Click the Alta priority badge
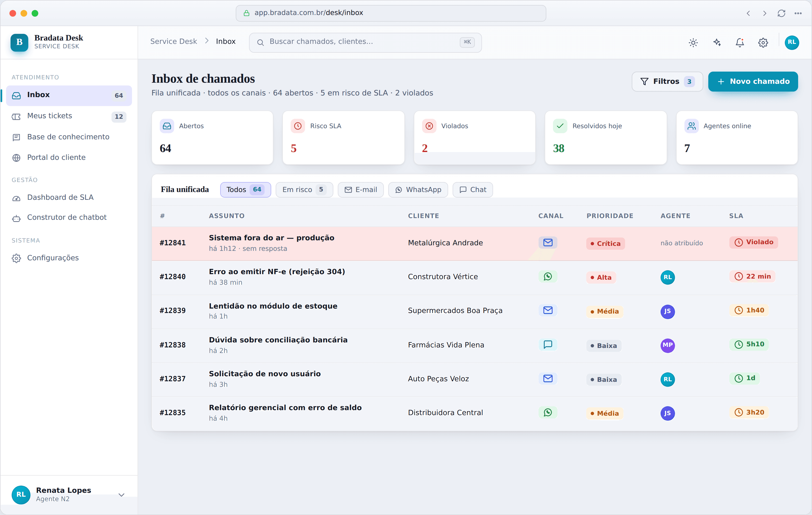This screenshot has height=515, width=812. [x=601, y=277]
